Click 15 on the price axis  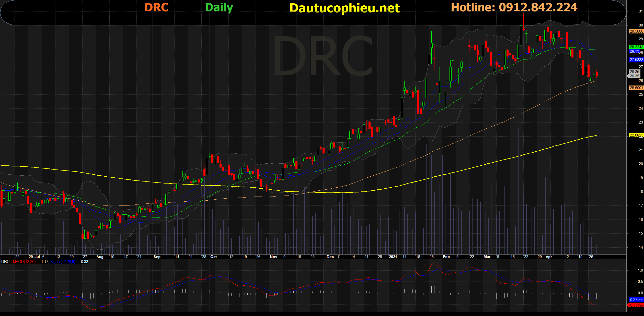point(641,233)
